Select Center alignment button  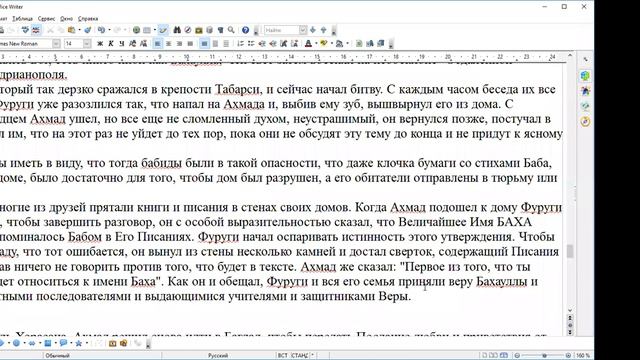pyautogui.click(x=168, y=43)
